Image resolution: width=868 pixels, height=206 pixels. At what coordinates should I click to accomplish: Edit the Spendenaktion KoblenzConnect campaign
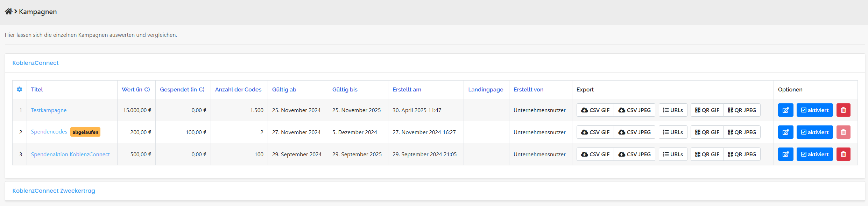pyautogui.click(x=785, y=154)
